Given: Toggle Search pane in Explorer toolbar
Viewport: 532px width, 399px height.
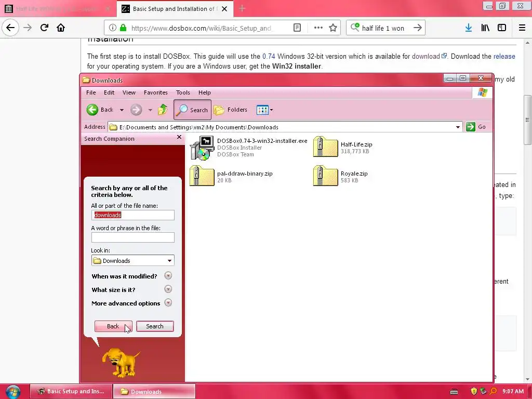Looking at the screenshot, I should tap(192, 110).
